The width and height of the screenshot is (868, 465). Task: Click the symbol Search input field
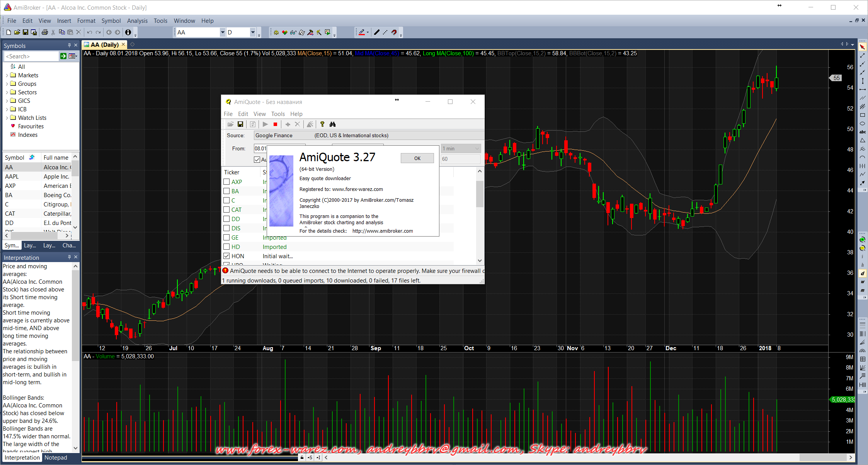click(x=31, y=56)
